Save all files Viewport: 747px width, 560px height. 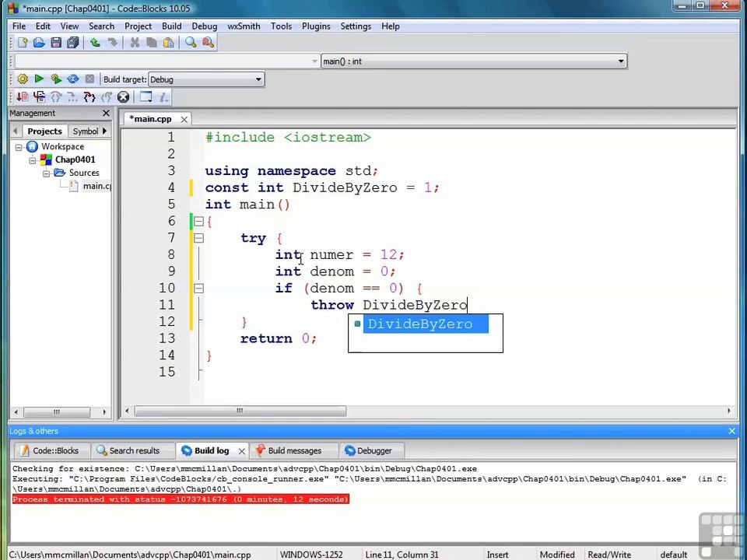[72, 42]
